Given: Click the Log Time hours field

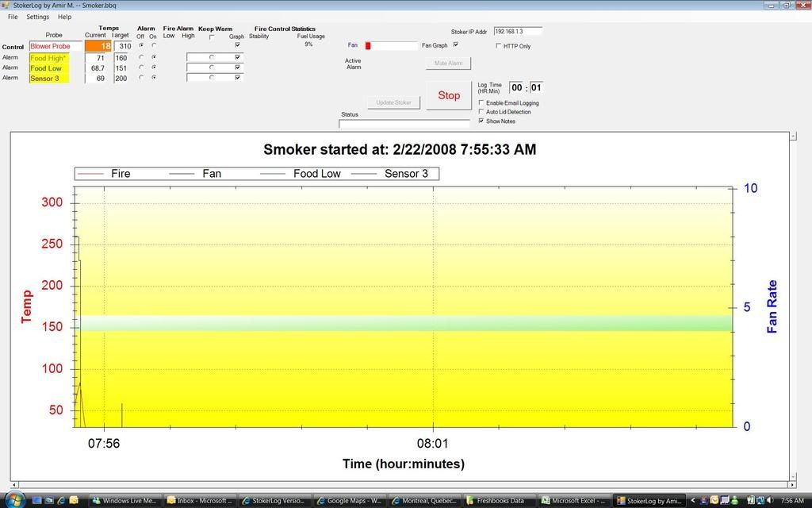Looking at the screenshot, I should pyautogui.click(x=517, y=87).
